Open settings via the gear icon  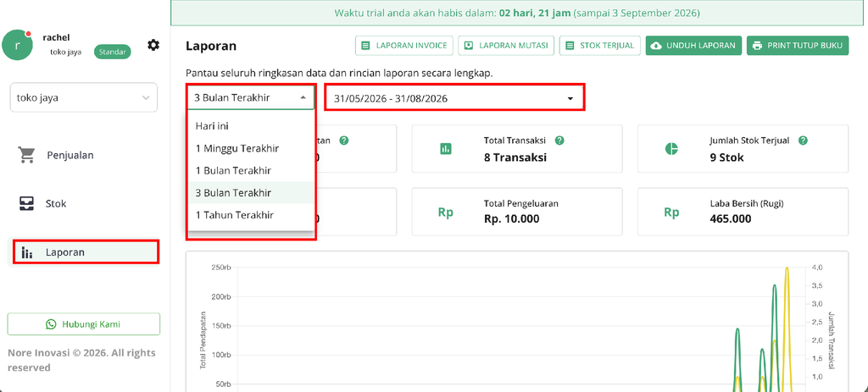[x=153, y=46]
